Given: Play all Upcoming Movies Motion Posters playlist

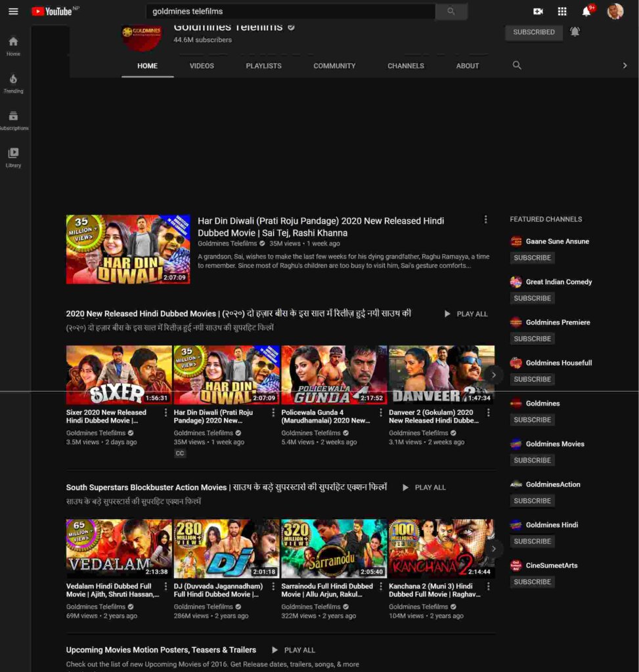Looking at the screenshot, I should 294,650.
